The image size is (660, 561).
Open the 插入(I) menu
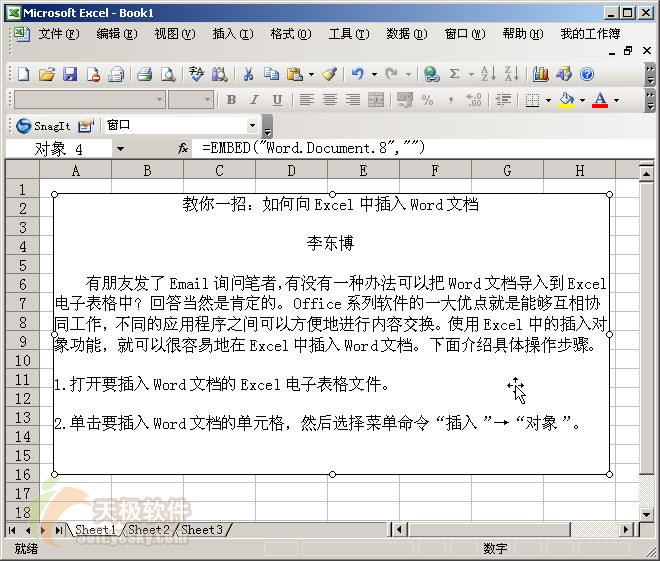point(233,34)
